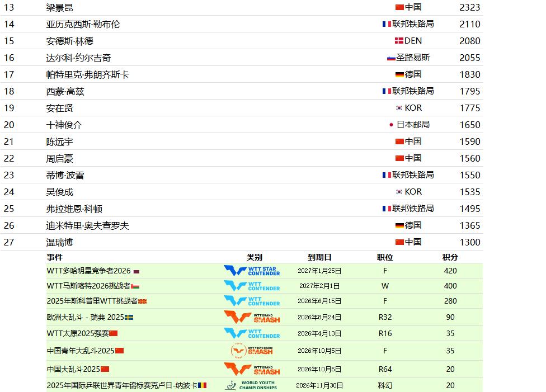Screen dimensions: 546x392
Task: Click Sweden flag after 欧洲大乱斗 - 瑞典 2025
Action: click(129, 318)
